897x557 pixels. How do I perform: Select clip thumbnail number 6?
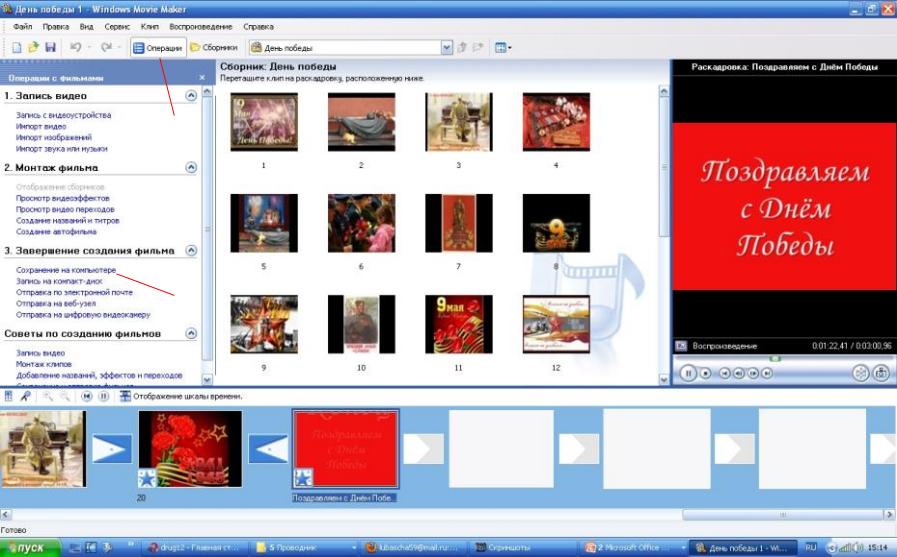tap(361, 223)
